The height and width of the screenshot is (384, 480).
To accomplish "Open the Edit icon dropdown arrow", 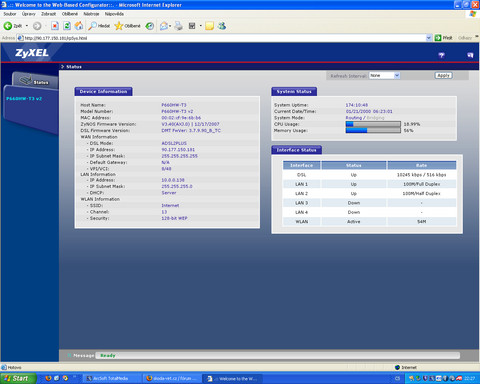I will 200,26.
